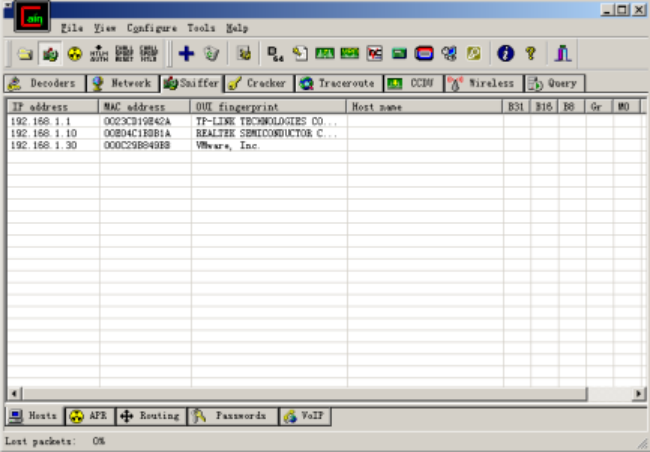Select the host row 192.168.1.30
The image size is (650, 452).
click(x=325, y=145)
